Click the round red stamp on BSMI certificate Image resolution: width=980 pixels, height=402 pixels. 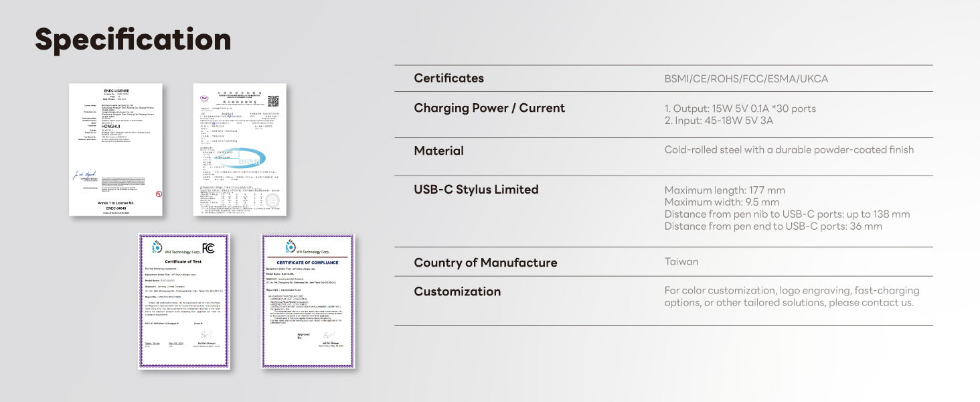tap(272, 200)
